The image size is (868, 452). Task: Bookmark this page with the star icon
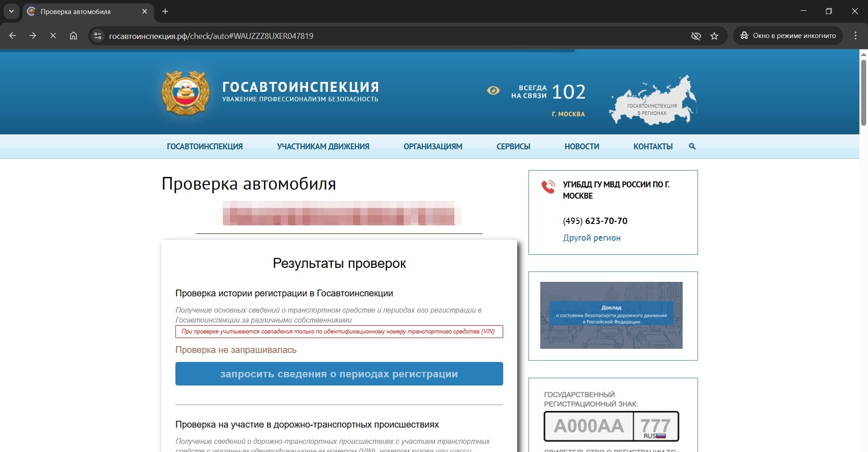point(714,36)
